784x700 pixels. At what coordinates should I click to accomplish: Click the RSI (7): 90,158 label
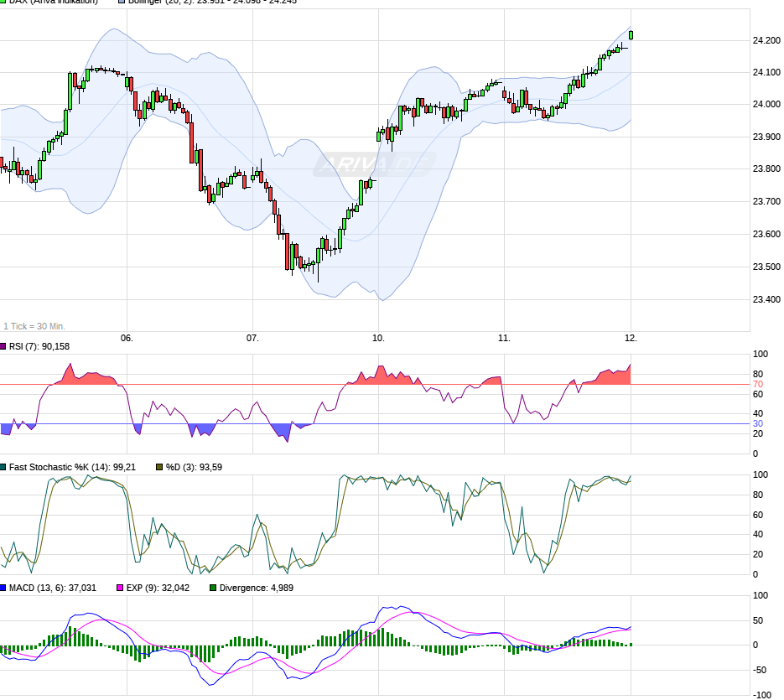(x=42, y=347)
